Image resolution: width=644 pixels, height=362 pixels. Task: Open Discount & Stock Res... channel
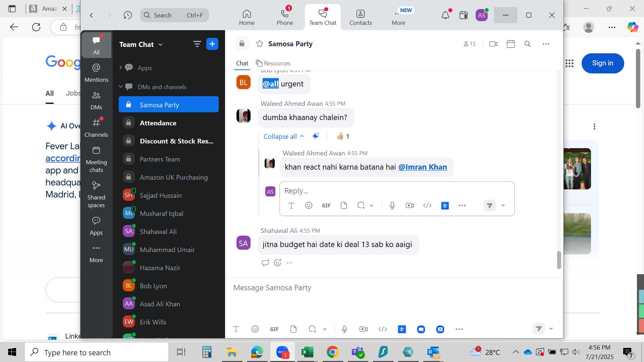point(169,141)
